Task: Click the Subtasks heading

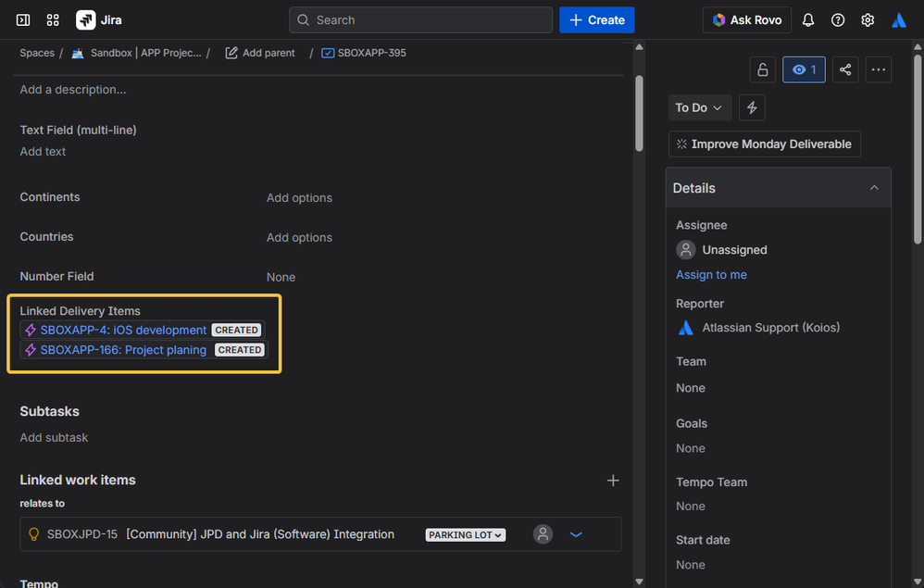Action: click(x=49, y=411)
